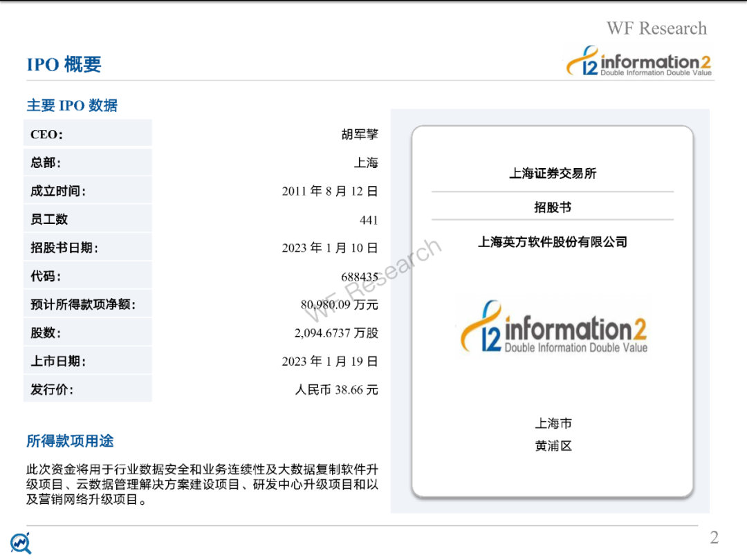Click the magnifier chart icon at bottom-left

pos(21,543)
